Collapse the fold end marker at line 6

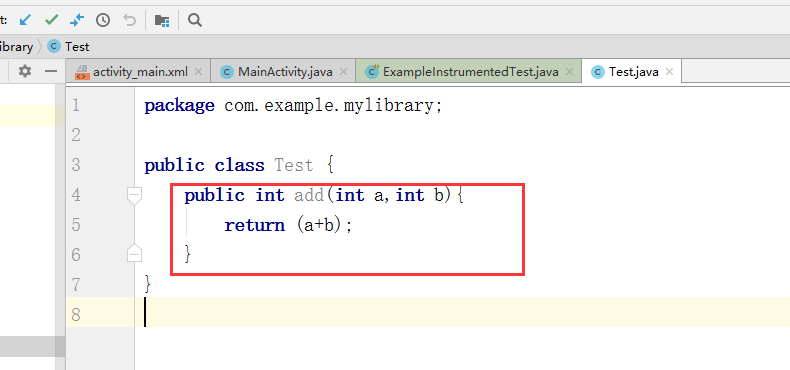(x=135, y=254)
